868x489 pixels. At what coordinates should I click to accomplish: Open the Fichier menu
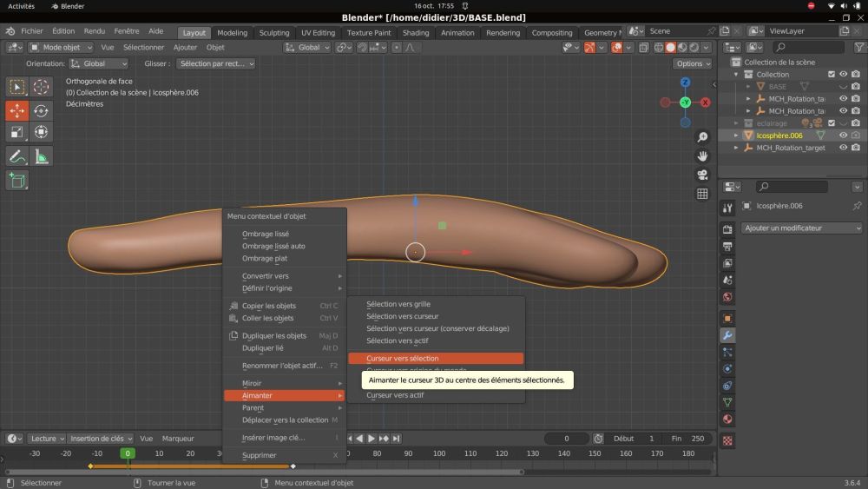(x=32, y=31)
